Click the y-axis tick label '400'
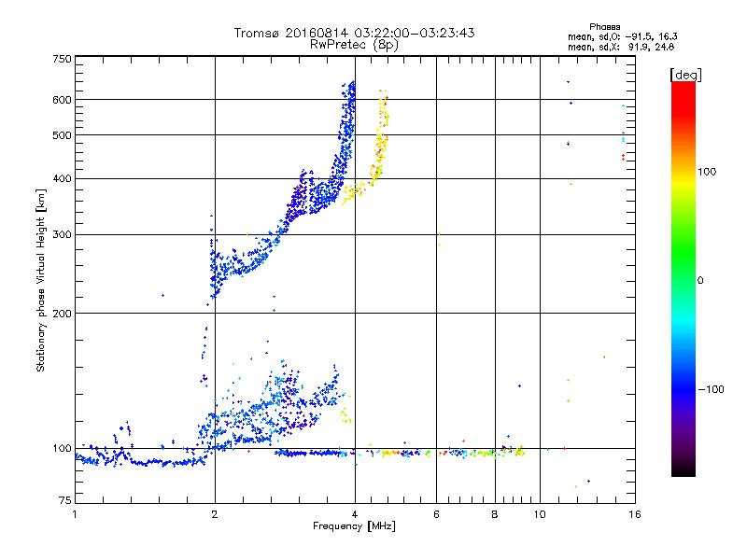Image resolution: width=747 pixels, height=560 pixels. click(x=62, y=178)
